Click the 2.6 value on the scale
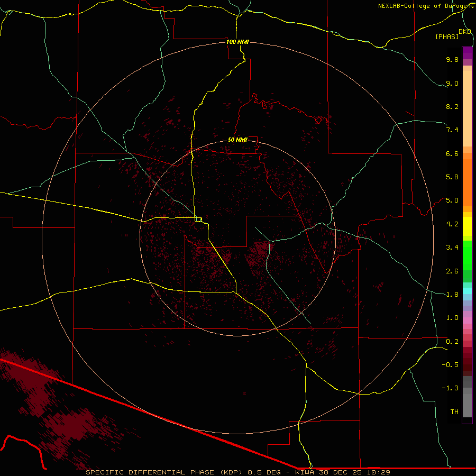 [x=452, y=271]
